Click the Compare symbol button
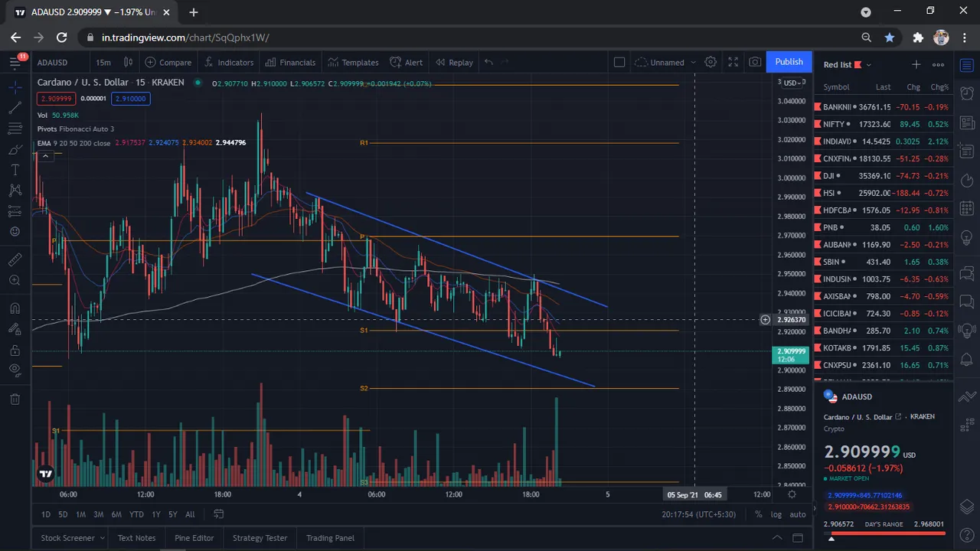This screenshot has width=980, height=551. click(168, 62)
